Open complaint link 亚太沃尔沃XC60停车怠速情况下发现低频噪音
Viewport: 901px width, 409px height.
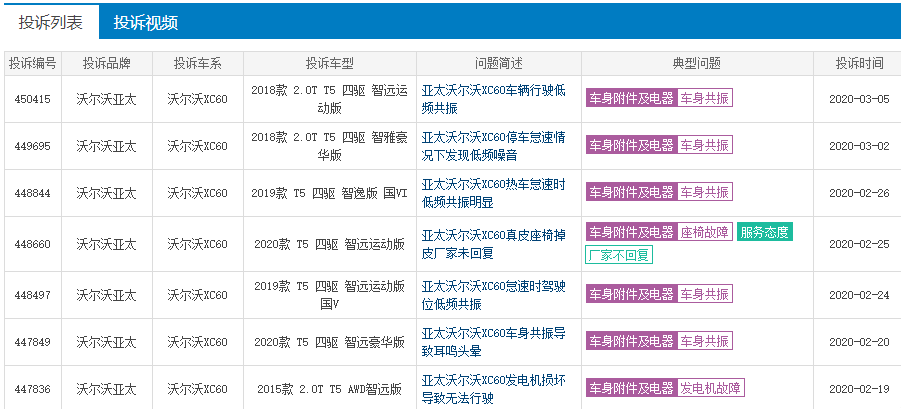coord(494,146)
